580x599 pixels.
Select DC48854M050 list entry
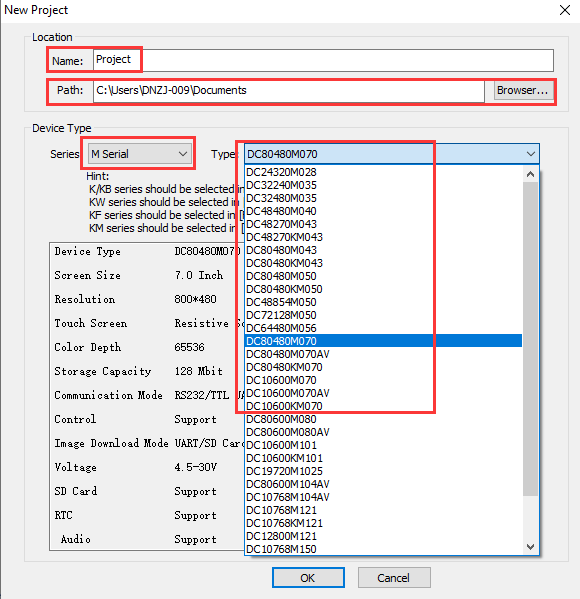[383, 302]
